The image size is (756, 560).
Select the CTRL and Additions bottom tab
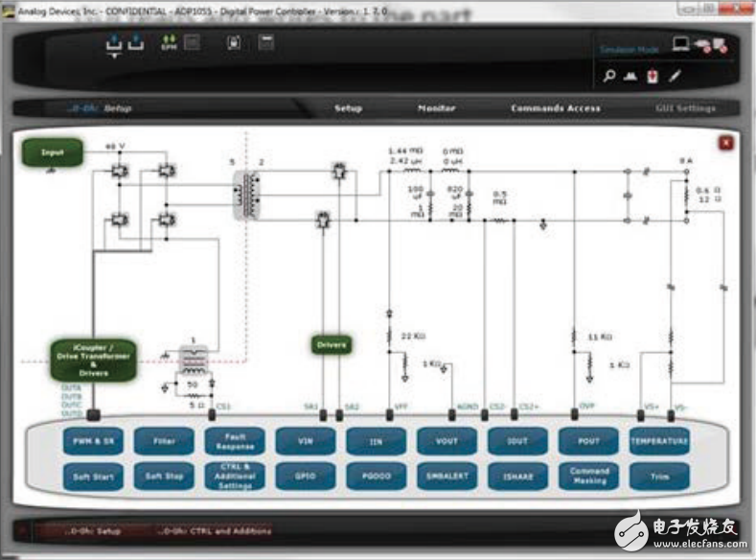pos(216,530)
